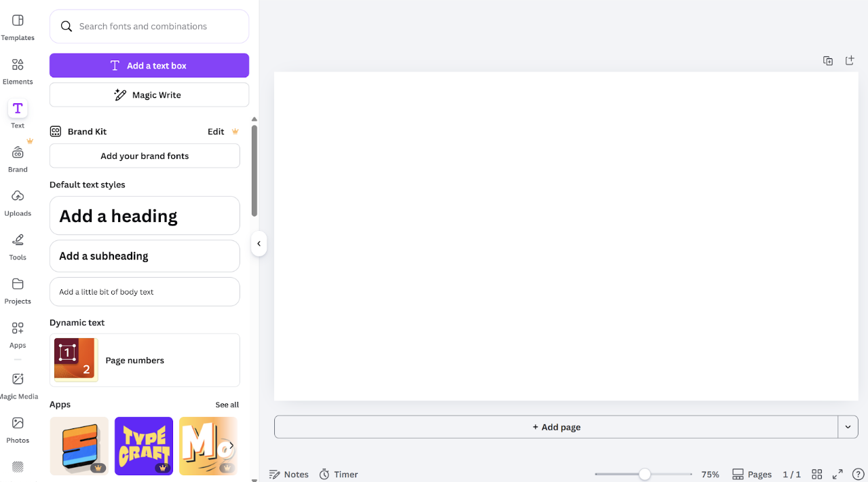This screenshot has height=482, width=868.
Task: Adjust the zoom level slider
Action: pos(644,474)
